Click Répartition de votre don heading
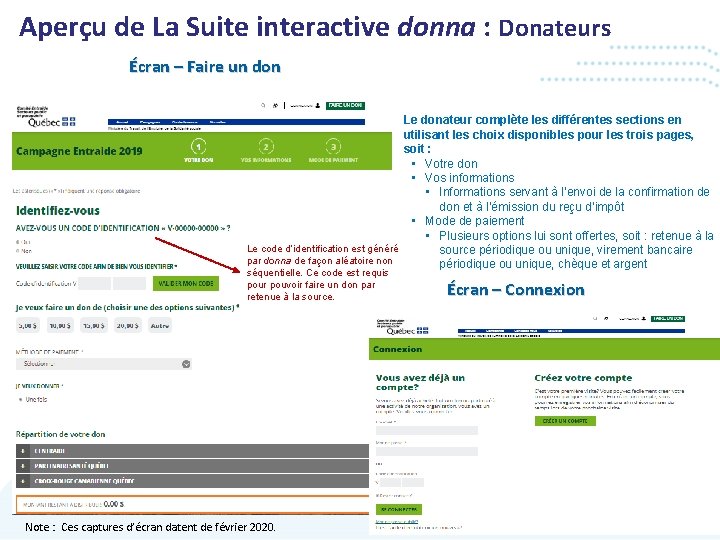The image size is (720, 540). click(61, 434)
